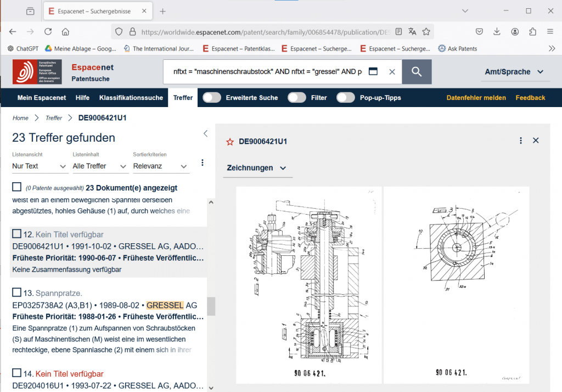Enable the Pop-up-Tipps toggle
Image resolution: width=562 pixels, height=392 pixels.
(x=345, y=98)
